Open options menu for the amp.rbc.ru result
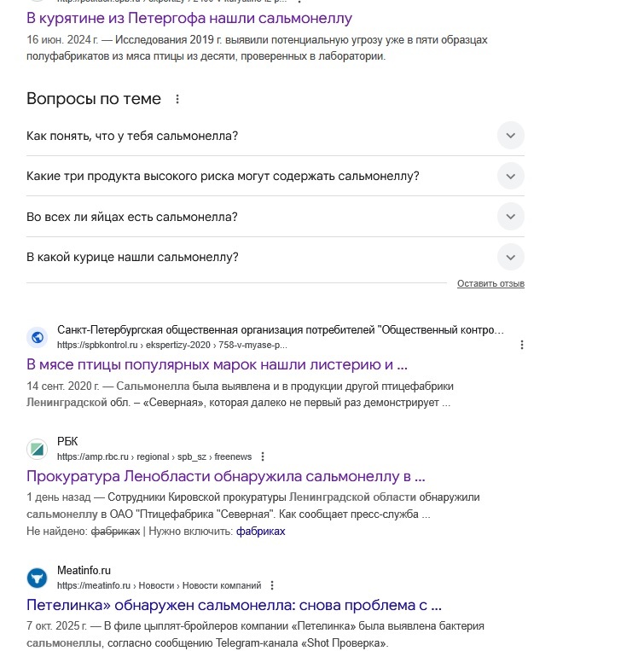 pos(263,456)
